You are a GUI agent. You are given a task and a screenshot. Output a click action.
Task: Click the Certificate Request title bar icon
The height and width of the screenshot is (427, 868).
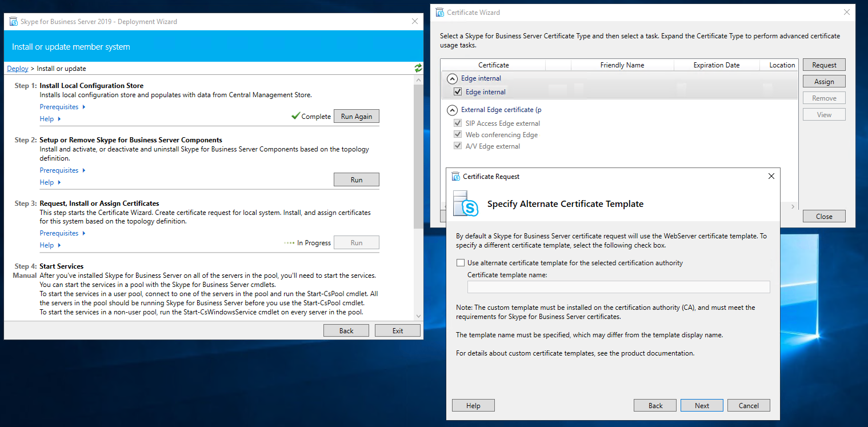[455, 177]
